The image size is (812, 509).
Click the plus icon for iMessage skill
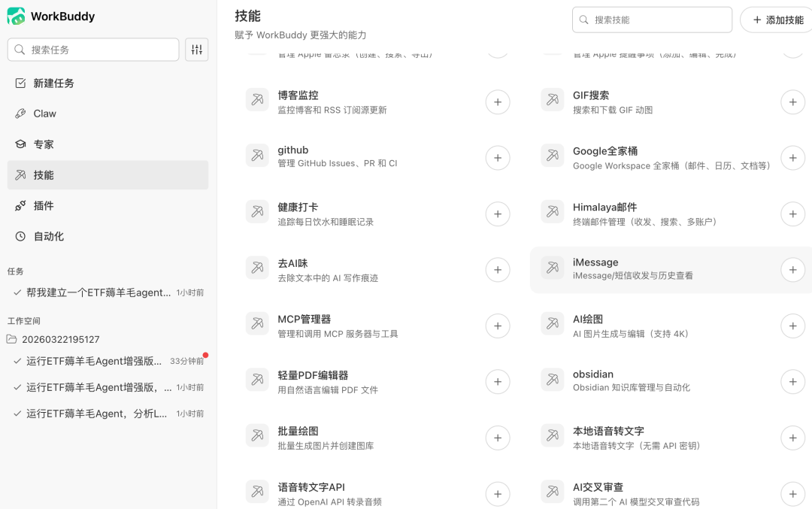[x=792, y=270]
